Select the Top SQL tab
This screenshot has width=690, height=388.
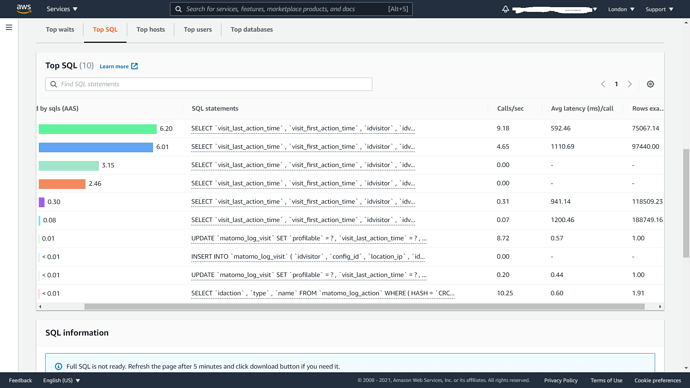105,29
